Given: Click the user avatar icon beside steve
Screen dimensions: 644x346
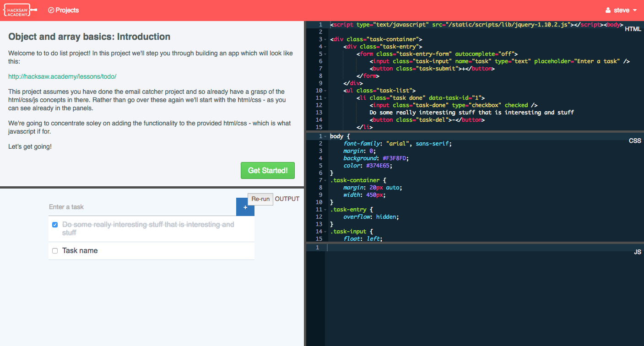Looking at the screenshot, I should [608, 10].
